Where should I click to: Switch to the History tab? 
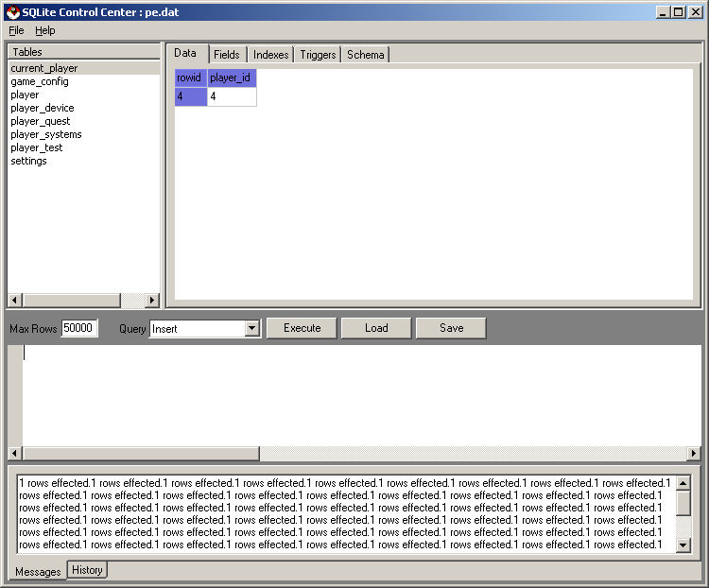(x=87, y=570)
